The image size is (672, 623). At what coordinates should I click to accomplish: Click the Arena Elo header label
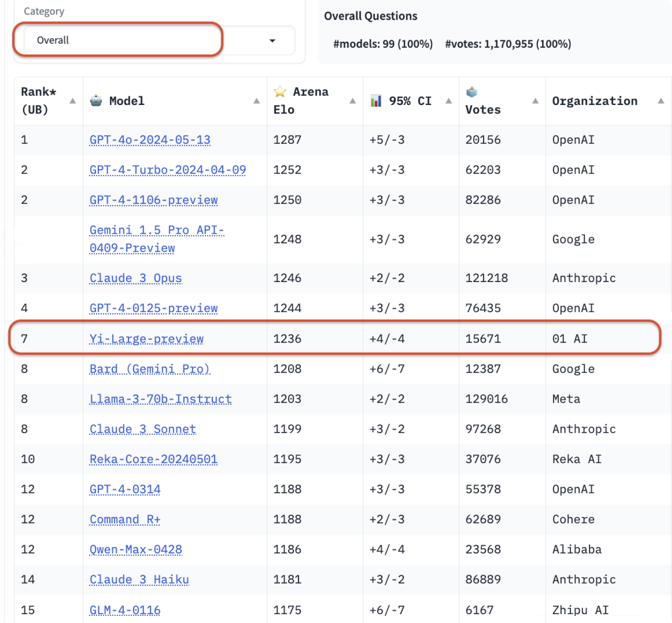301,101
